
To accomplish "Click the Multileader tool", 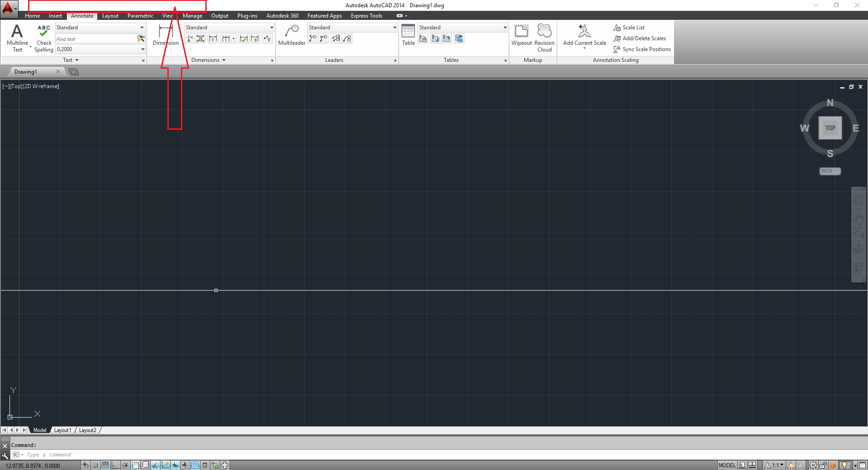I will [291, 35].
